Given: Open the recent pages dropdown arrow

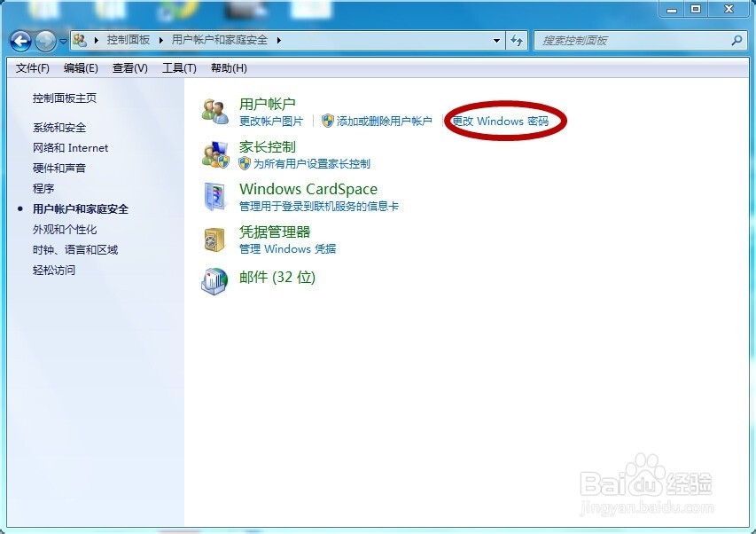Looking at the screenshot, I should pos(63,42).
